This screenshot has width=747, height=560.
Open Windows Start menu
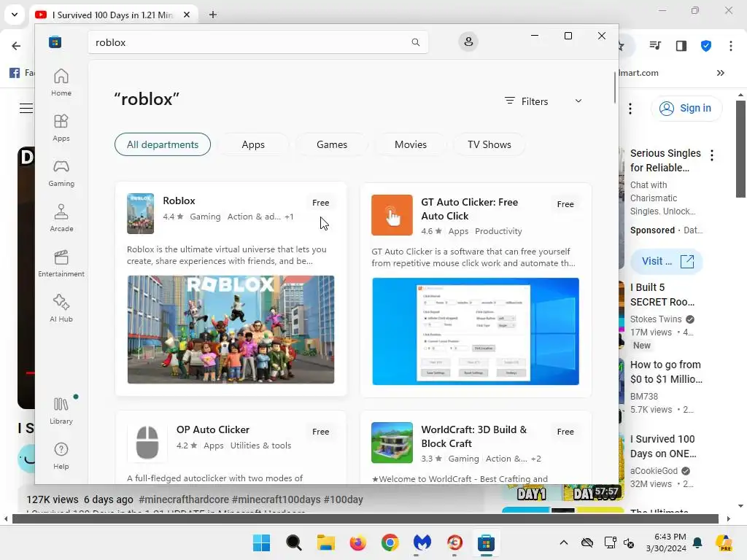pos(261,542)
